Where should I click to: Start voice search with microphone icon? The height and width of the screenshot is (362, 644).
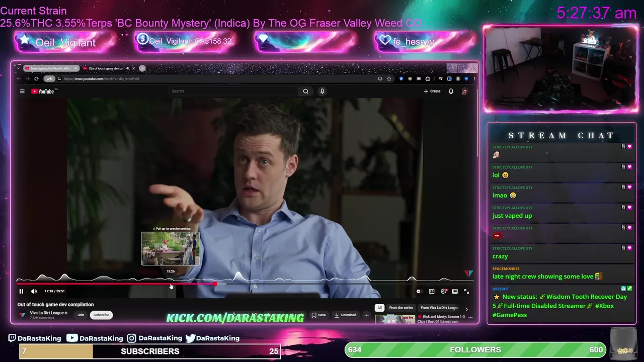click(x=322, y=91)
